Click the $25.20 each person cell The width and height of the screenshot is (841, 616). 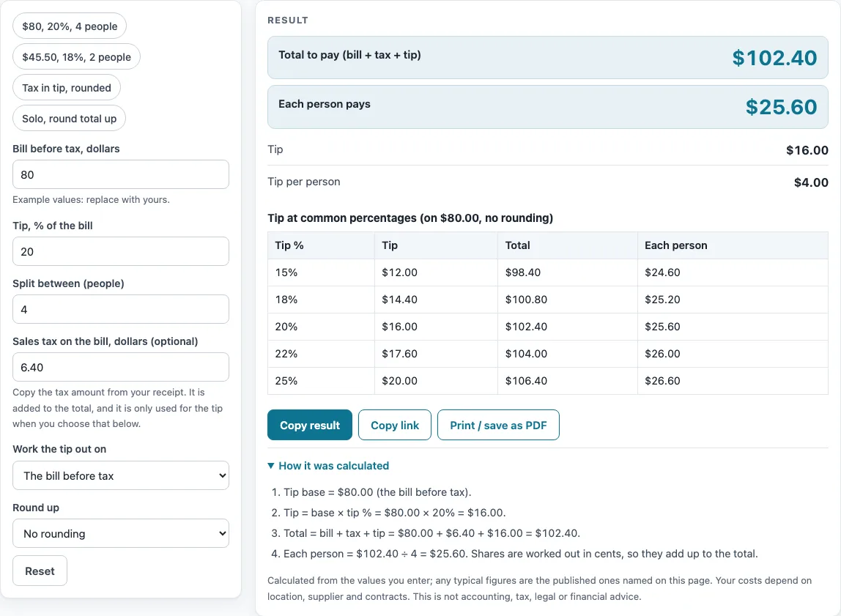(x=733, y=300)
